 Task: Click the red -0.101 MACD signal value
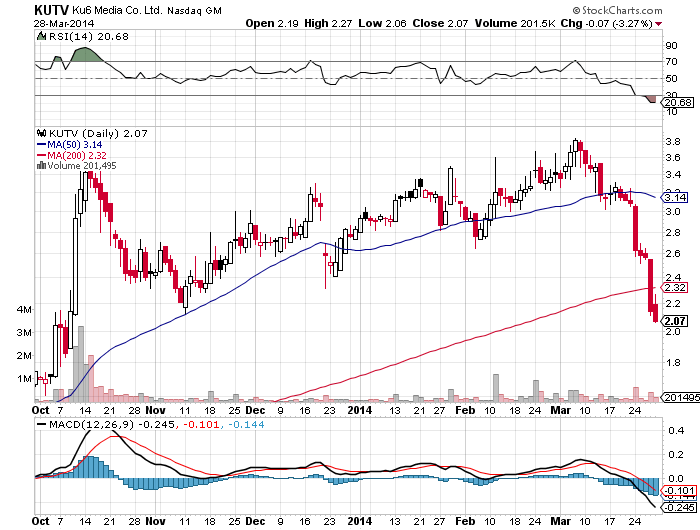click(201, 424)
